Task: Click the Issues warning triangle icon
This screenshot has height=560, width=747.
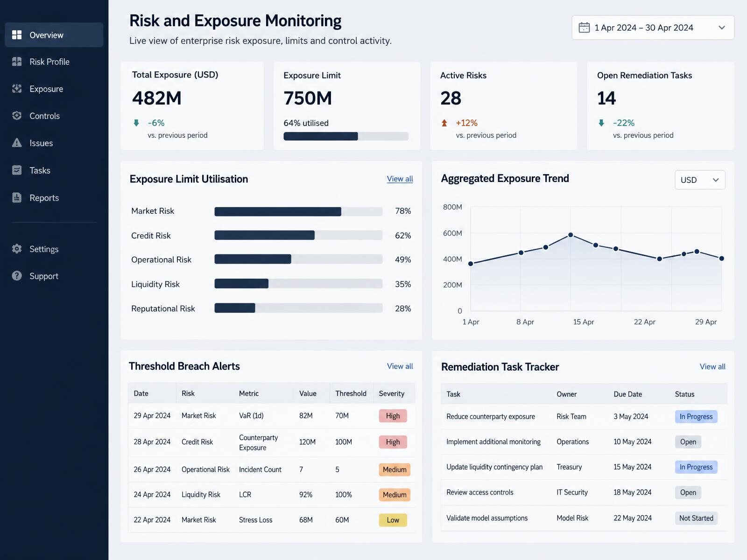Action: tap(17, 143)
